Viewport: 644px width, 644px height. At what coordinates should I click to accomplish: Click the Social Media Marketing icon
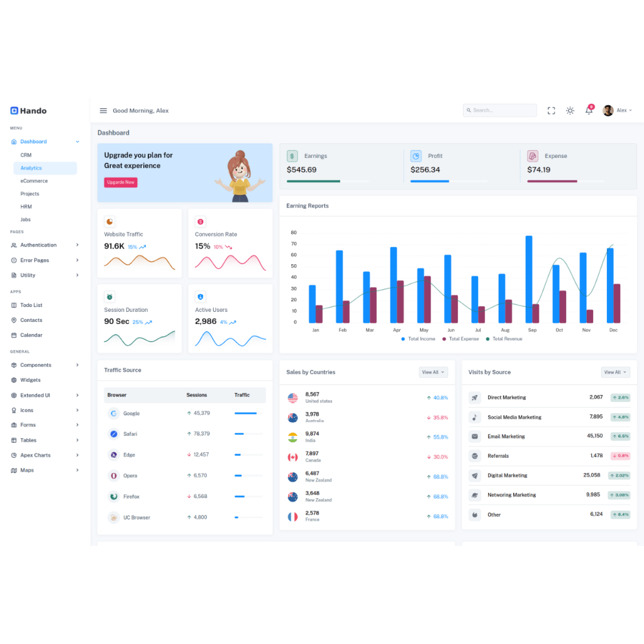click(475, 418)
